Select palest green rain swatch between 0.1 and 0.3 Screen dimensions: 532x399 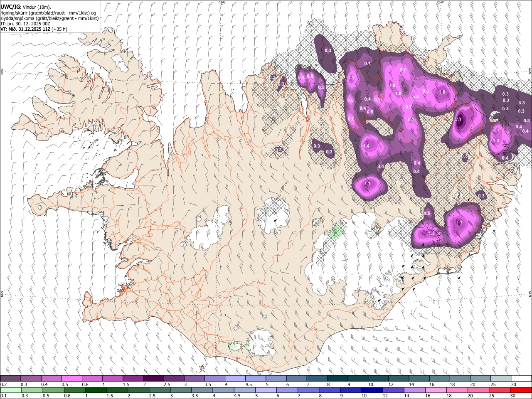pos(11,390)
